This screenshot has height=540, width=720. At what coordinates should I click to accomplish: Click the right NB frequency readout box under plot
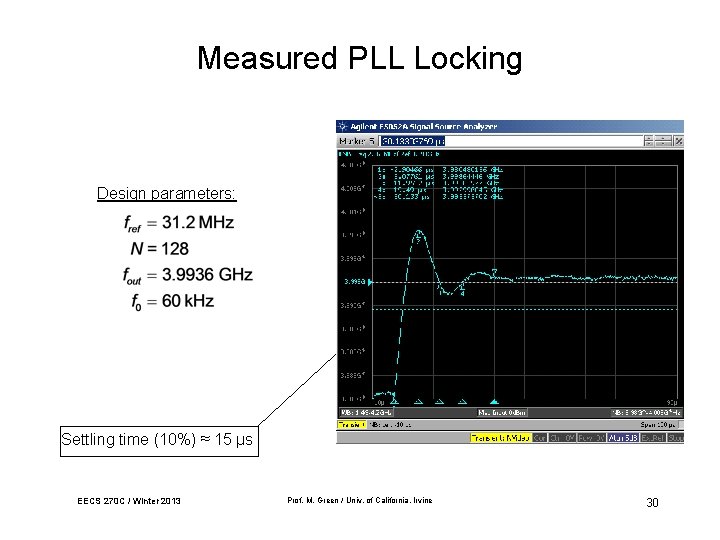click(647, 412)
